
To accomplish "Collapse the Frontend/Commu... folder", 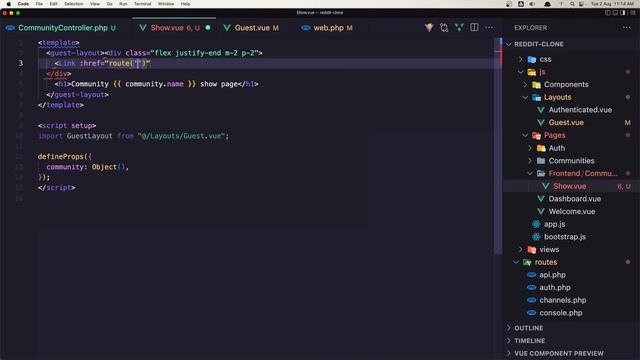I will tap(571, 173).
